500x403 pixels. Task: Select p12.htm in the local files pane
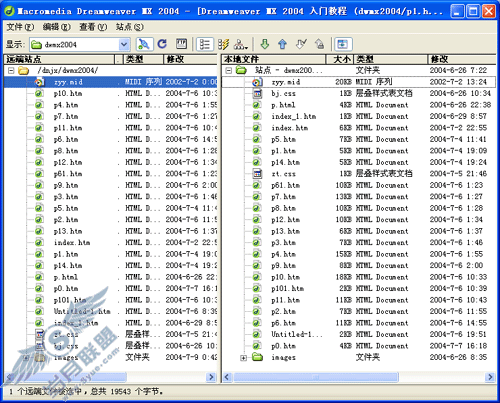coord(285,220)
